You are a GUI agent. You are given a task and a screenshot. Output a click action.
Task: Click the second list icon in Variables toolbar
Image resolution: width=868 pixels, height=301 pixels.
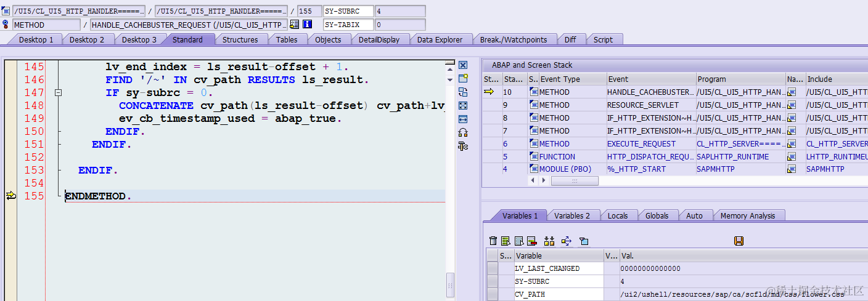pos(519,241)
